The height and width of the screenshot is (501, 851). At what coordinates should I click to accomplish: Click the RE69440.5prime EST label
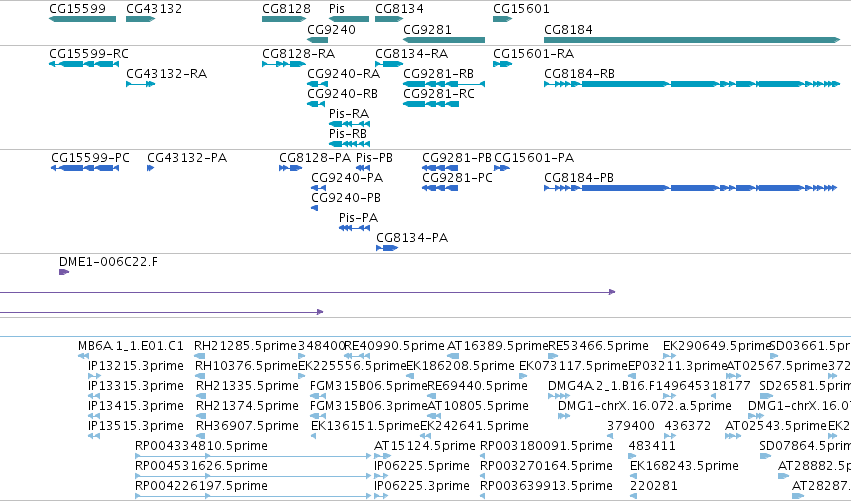pos(478,386)
